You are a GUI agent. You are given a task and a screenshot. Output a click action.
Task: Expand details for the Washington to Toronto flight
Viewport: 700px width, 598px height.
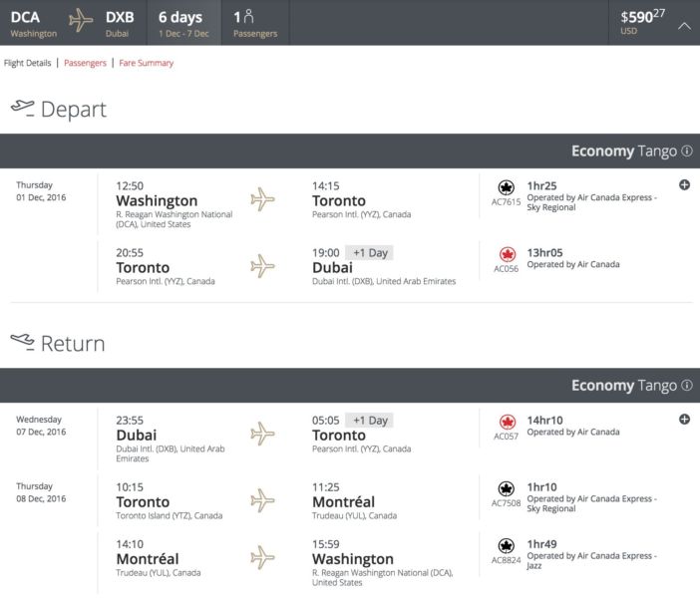tap(685, 185)
